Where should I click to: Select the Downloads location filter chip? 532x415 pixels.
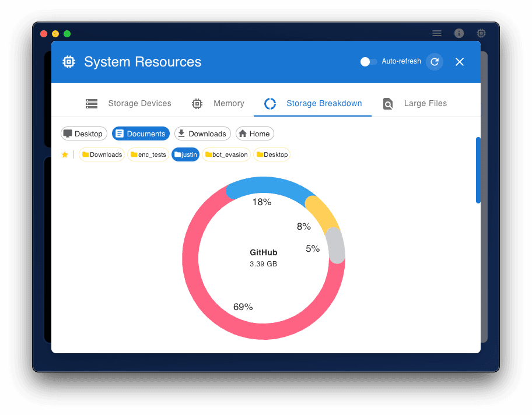click(x=202, y=133)
